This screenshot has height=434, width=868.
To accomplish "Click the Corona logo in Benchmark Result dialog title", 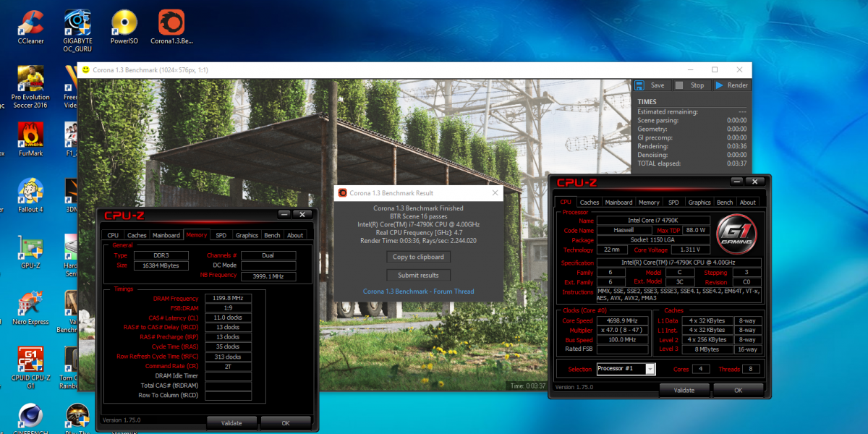I will [343, 193].
